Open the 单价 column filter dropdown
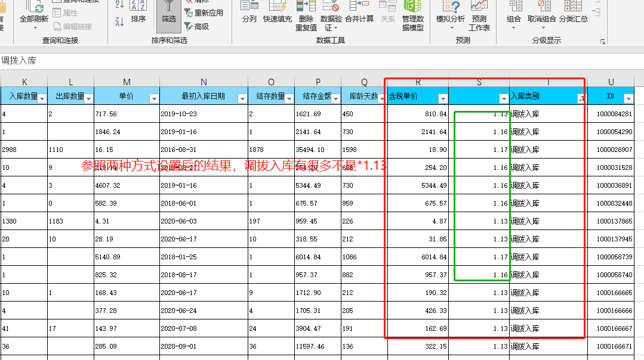The height and width of the screenshot is (360, 644). pos(154,98)
